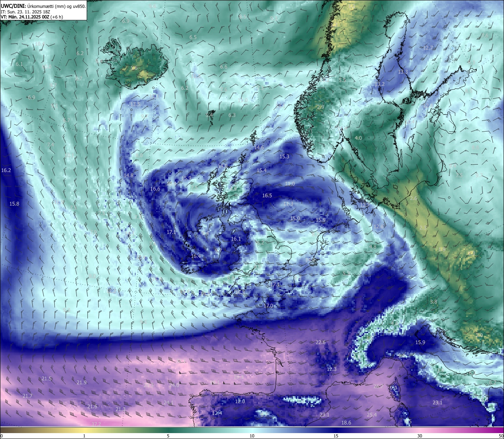
Task: Click the value label '37.2' at the bottom left
Action: tap(96, 424)
